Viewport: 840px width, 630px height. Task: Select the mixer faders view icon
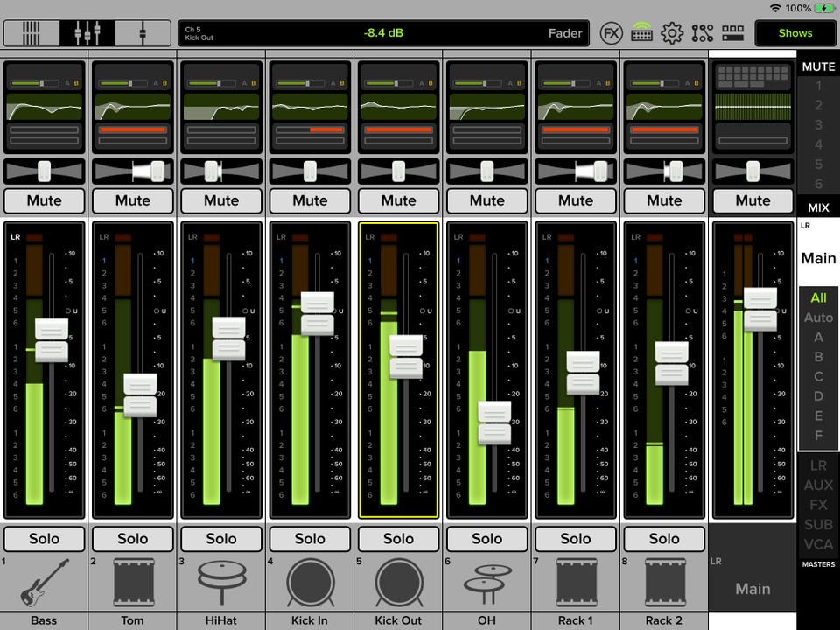[87, 33]
